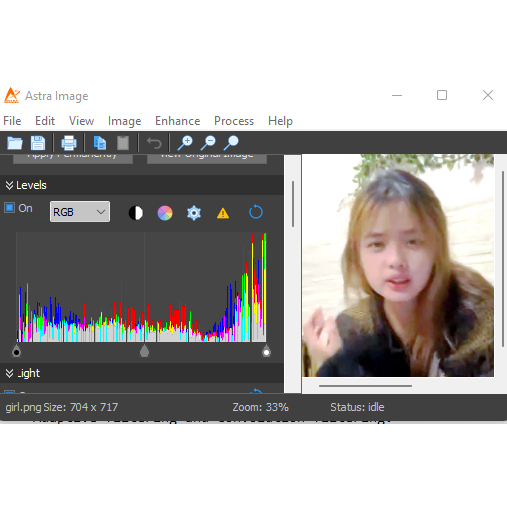Fit zoom with the plain magnifier icon
The width and height of the screenshot is (507, 507).
tap(231, 143)
